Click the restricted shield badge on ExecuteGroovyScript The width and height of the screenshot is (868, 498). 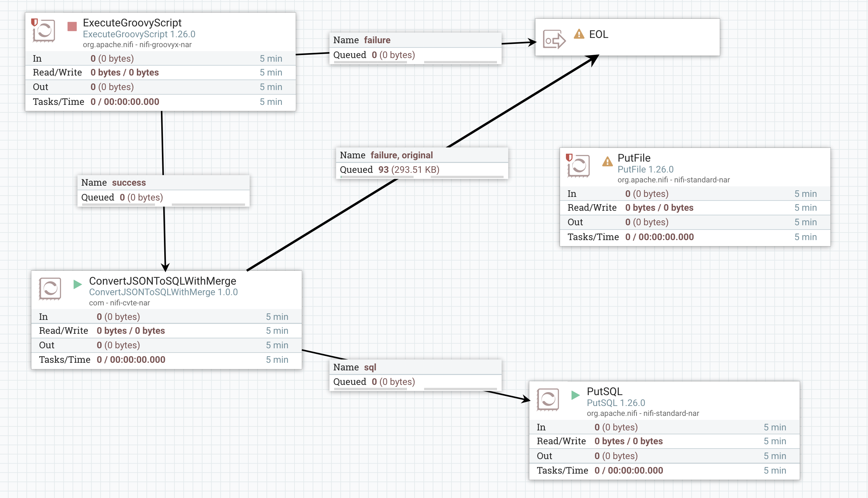pos(34,22)
